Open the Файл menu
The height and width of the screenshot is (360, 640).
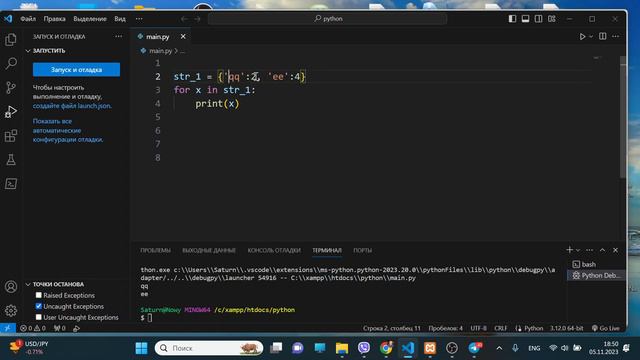pyautogui.click(x=28, y=19)
